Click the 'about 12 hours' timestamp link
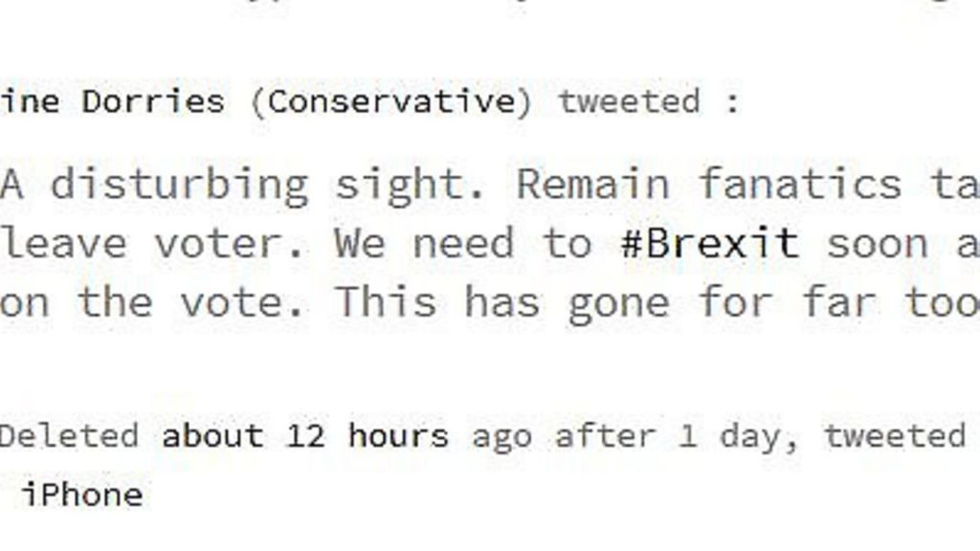 point(305,435)
